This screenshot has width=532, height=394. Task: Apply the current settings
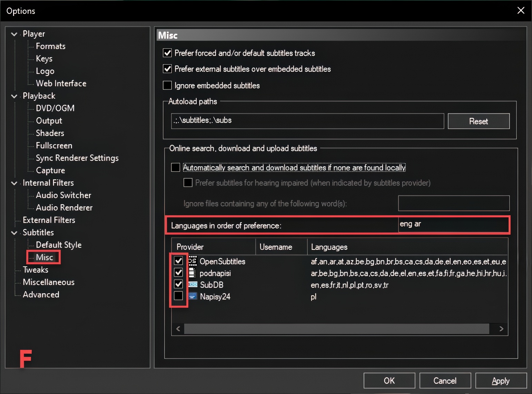click(501, 381)
